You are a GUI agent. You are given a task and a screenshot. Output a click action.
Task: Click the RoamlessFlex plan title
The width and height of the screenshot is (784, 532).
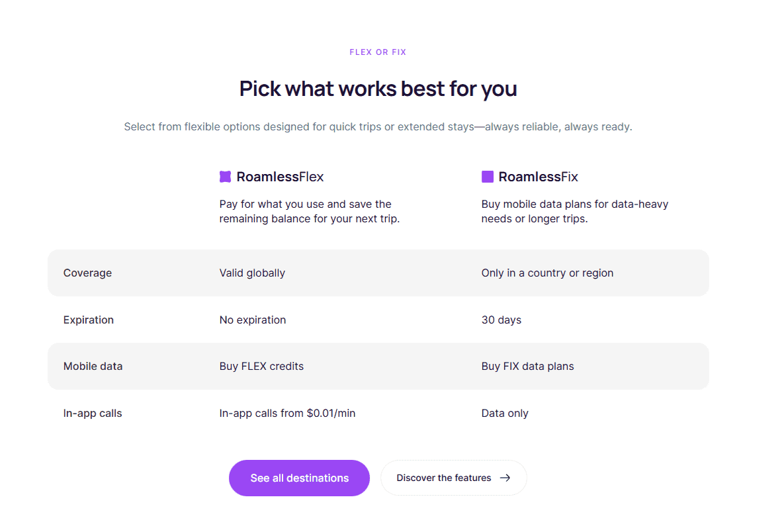click(280, 177)
